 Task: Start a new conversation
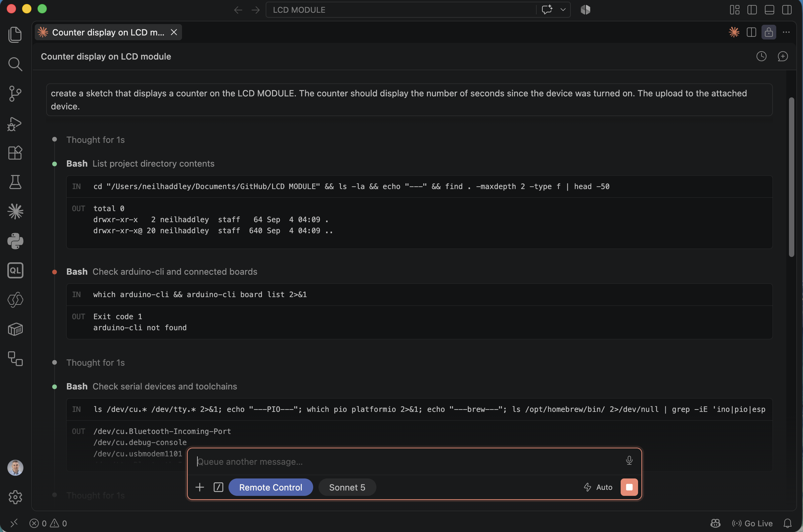point(782,56)
